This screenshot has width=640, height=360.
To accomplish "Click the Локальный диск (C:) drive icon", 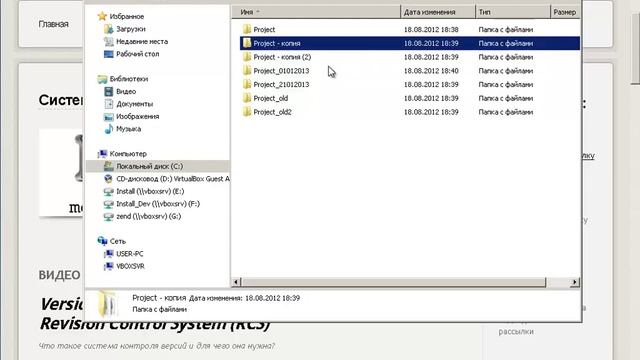I will click(x=109, y=166).
